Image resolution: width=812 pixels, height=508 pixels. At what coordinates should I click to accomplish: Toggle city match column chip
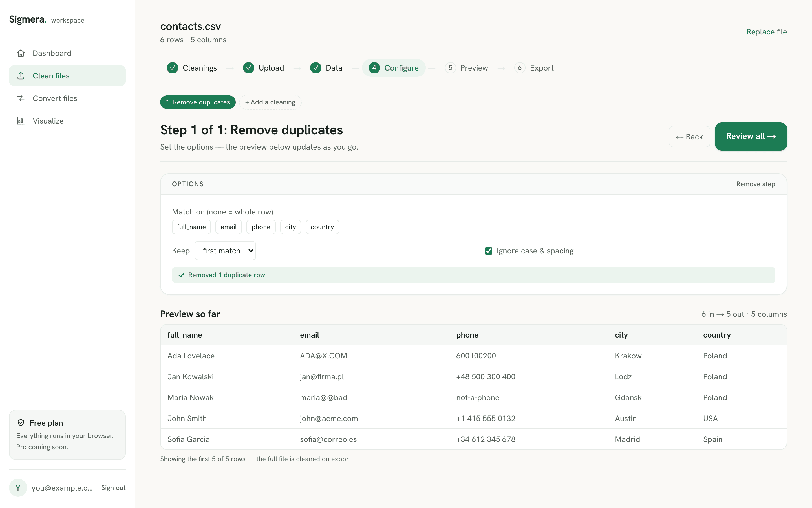tap(290, 227)
